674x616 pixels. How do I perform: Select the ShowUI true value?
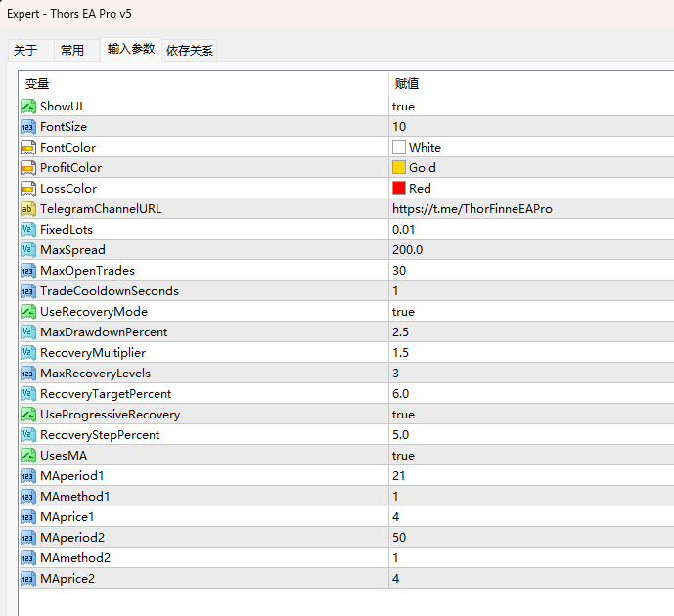[x=403, y=107]
